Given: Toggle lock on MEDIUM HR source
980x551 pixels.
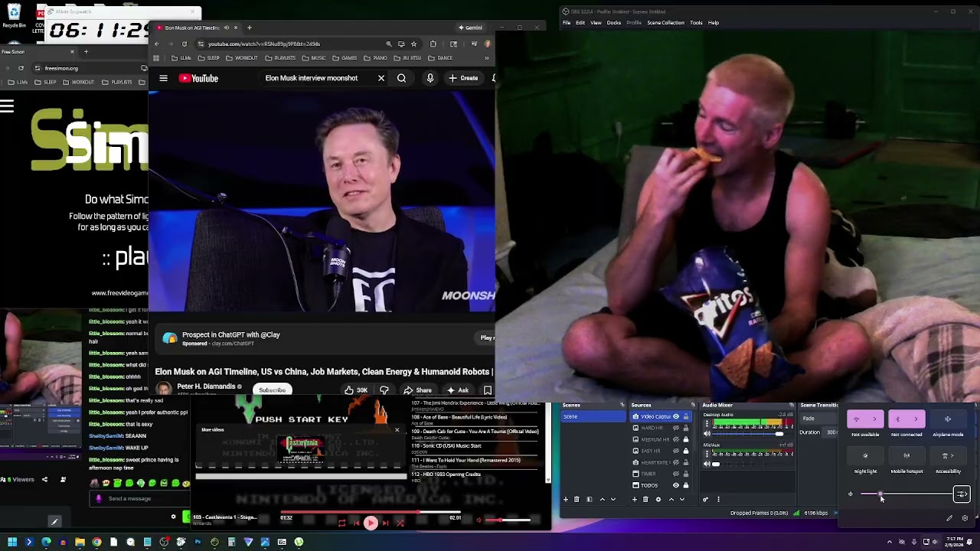Looking at the screenshot, I should tap(685, 439).
